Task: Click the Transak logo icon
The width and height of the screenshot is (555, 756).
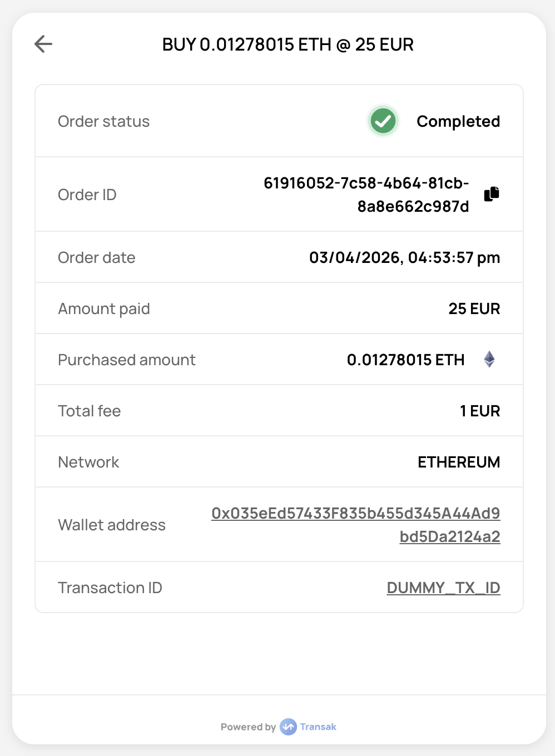Action: click(288, 727)
